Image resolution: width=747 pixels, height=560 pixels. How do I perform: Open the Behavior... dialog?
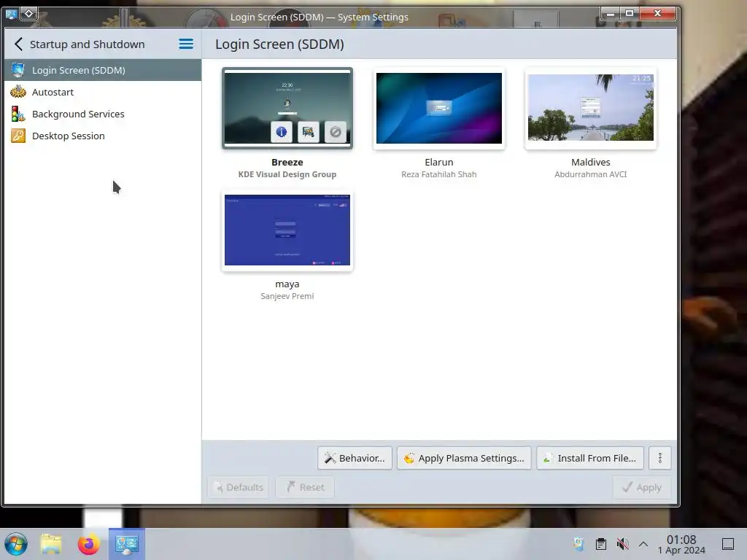click(355, 458)
